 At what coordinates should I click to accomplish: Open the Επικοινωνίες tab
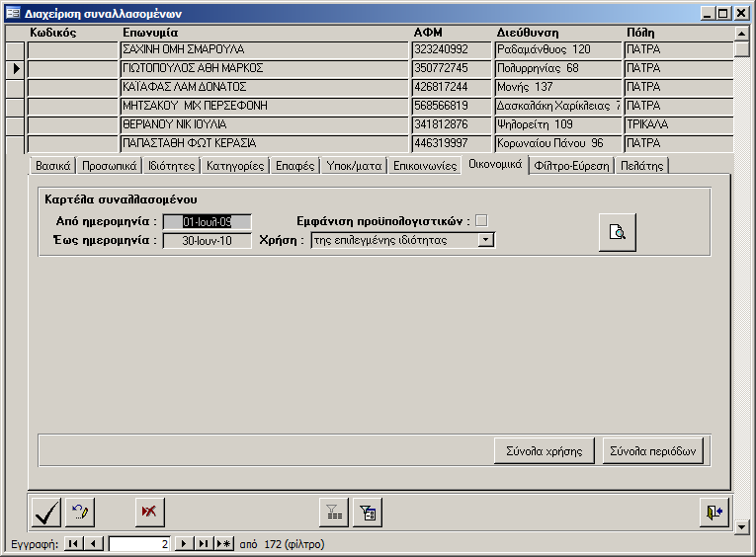(424, 166)
